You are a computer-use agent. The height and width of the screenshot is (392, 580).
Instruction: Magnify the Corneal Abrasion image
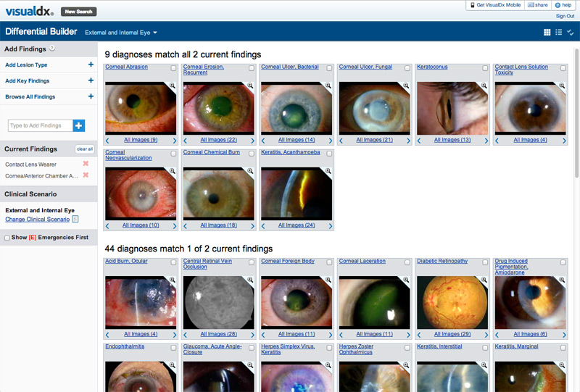(173, 86)
